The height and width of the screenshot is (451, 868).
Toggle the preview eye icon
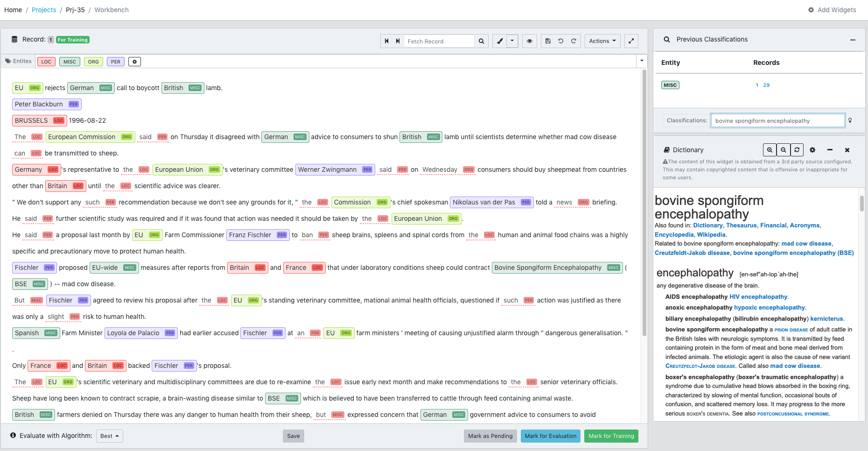coord(529,41)
